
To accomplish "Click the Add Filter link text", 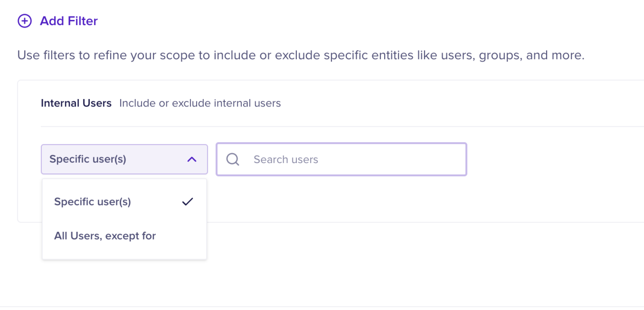I will click(x=69, y=21).
